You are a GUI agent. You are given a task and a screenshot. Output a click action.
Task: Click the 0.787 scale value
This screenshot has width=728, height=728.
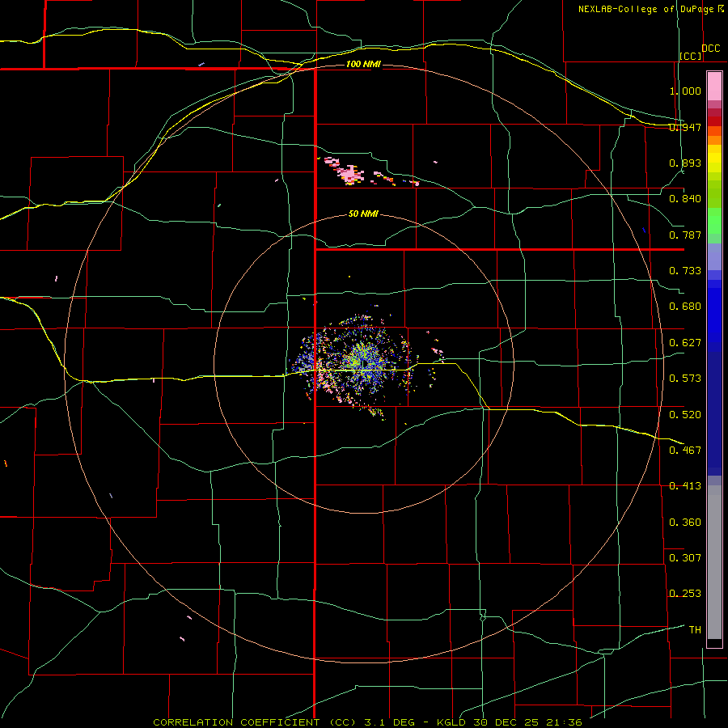685,235
